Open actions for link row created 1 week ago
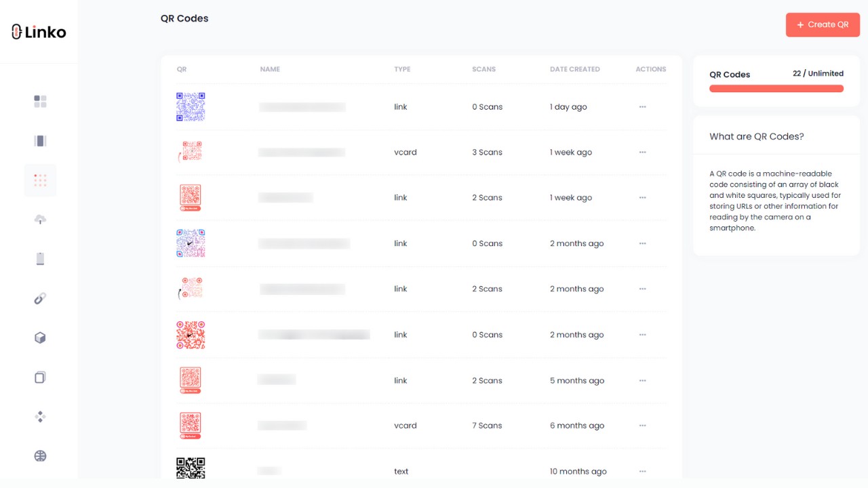The width and height of the screenshot is (868, 488). coord(642,198)
